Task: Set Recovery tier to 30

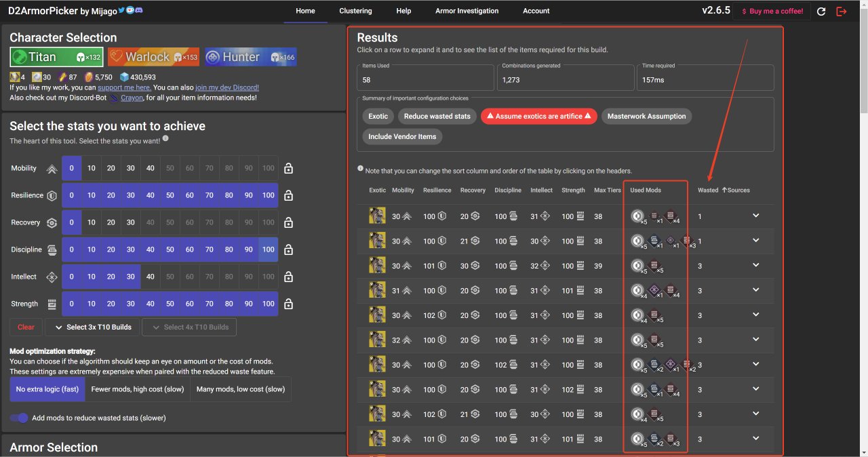Action: point(130,223)
